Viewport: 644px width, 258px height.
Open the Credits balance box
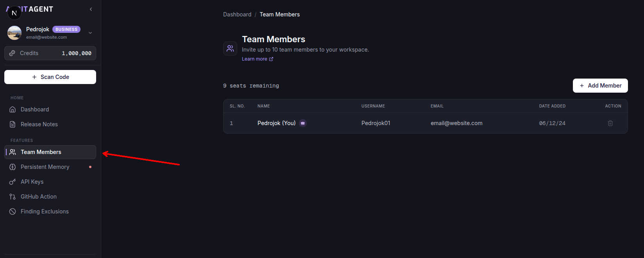[x=50, y=53]
